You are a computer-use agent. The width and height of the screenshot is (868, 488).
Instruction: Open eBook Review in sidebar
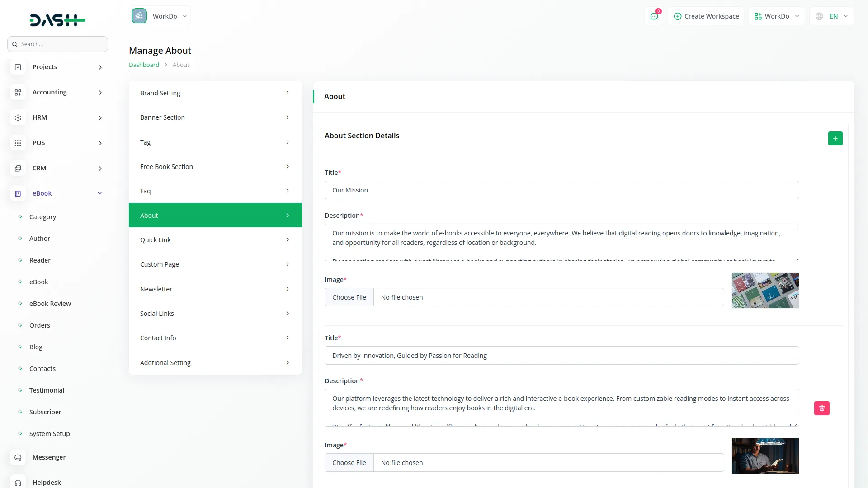[50, 304]
